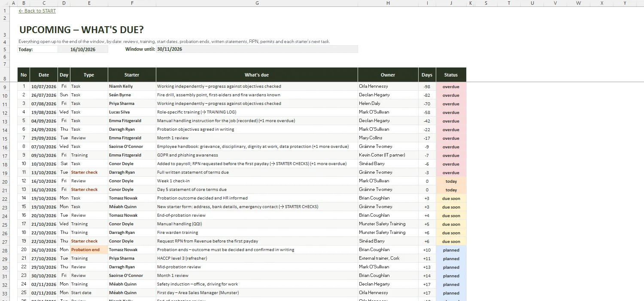Screen dimensions: 644x301
Task: Select the Today date cell 16/10/2026
Action: pyautogui.click(x=83, y=49)
